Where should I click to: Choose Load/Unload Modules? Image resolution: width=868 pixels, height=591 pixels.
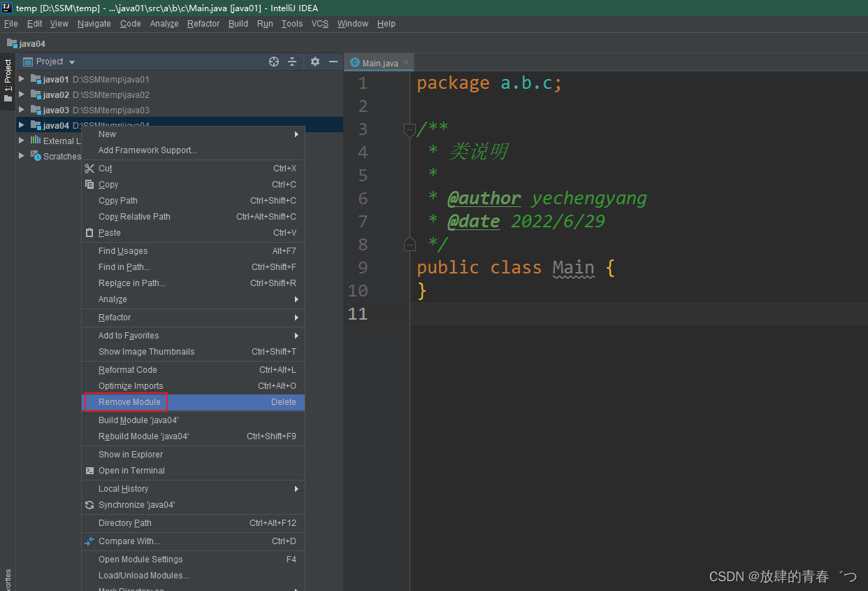193,576
